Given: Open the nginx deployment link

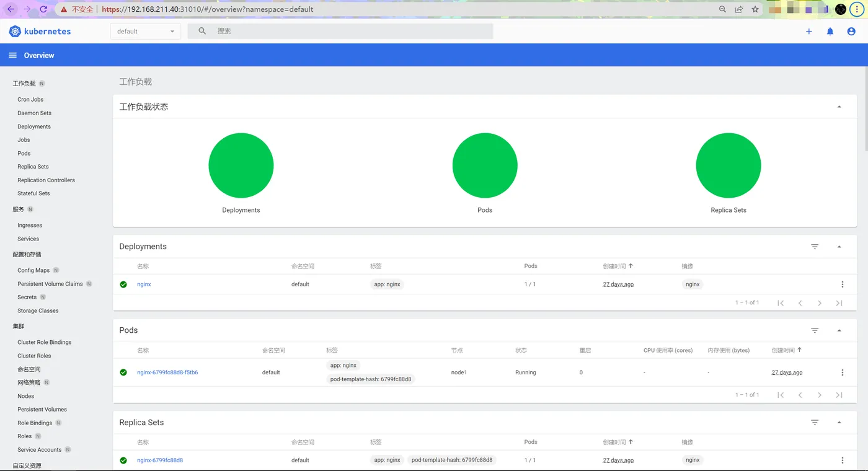Looking at the screenshot, I should [144, 284].
